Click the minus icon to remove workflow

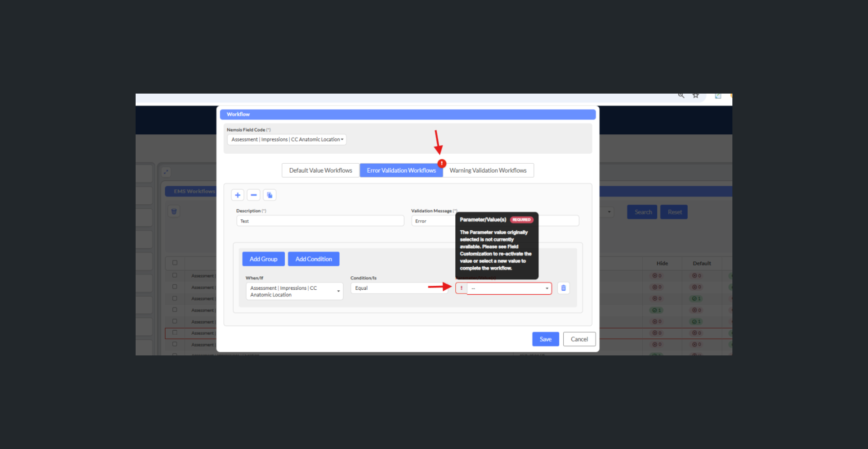pos(254,195)
